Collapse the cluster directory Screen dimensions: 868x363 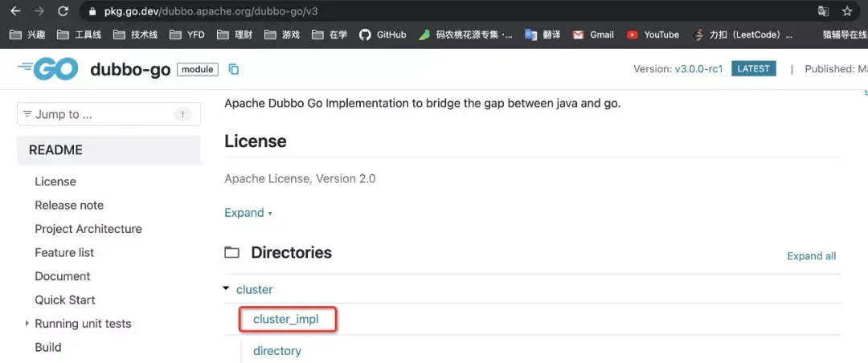[227, 289]
